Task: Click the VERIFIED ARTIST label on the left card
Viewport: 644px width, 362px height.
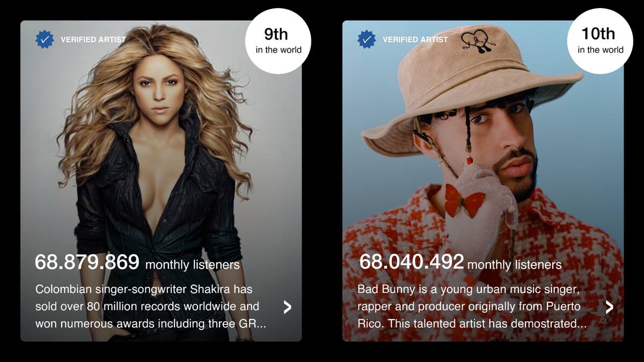Action: 93,40
